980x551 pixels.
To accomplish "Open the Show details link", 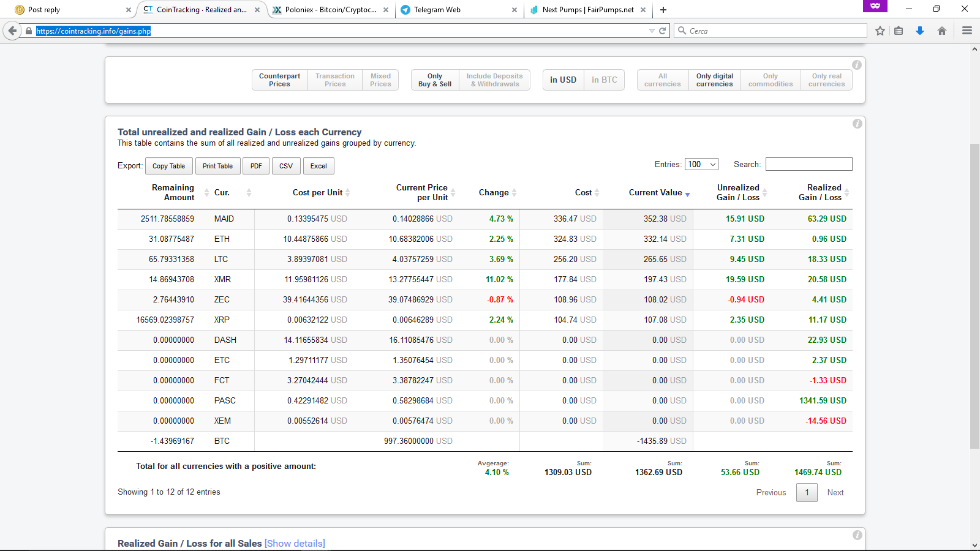I will click(295, 543).
